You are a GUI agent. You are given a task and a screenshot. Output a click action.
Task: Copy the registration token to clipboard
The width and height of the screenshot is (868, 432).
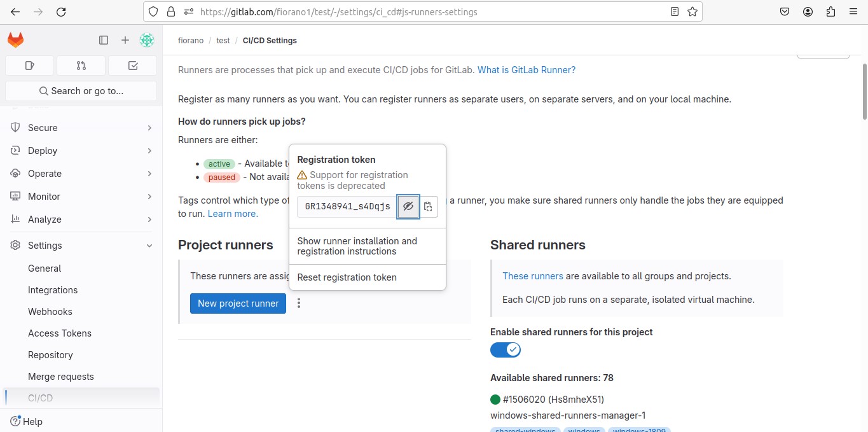point(428,206)
